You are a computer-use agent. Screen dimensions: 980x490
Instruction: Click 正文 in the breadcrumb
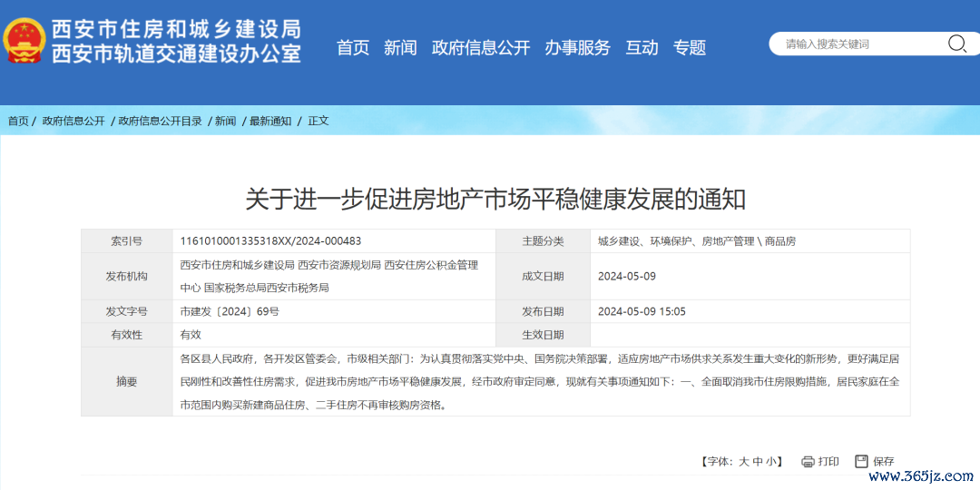click(x=318, y=122)
